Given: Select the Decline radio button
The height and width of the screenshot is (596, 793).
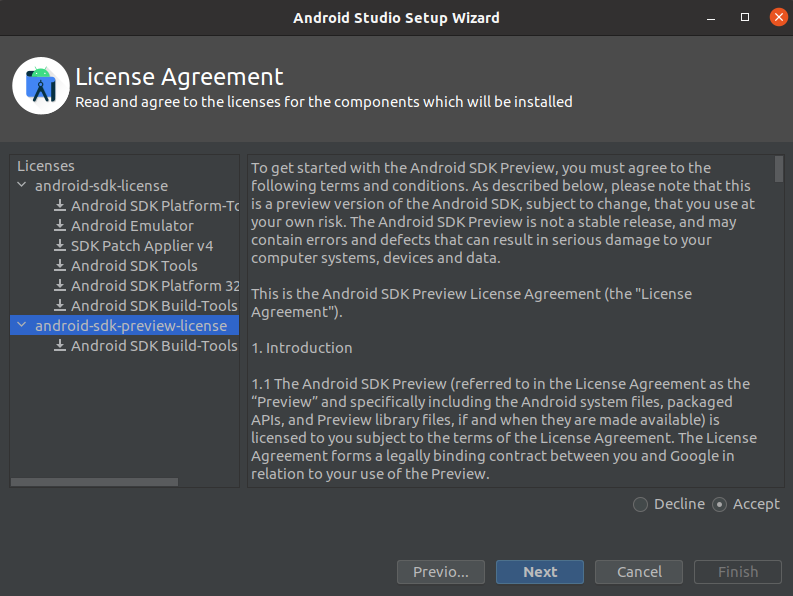Looking at the screenshot, I should [x=640, y=504].
